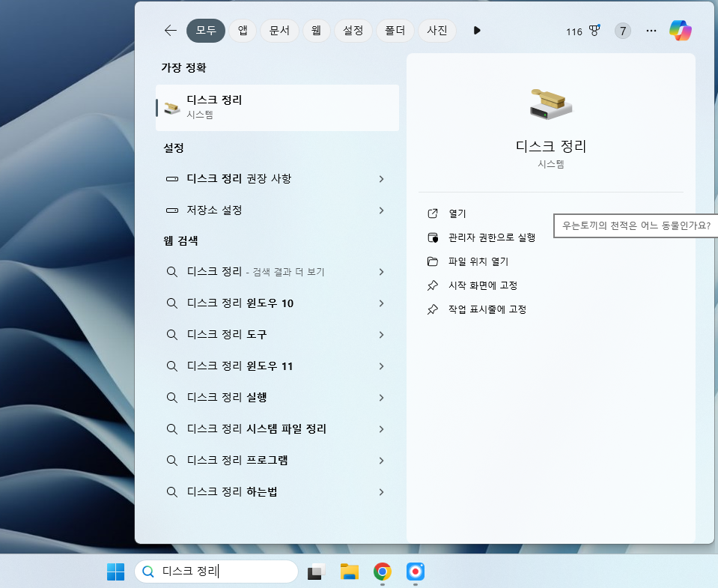Image resolution: width=718 pixels, height=588 pixels.
Task: Go back with the left arrow icon
Action: 171,31
